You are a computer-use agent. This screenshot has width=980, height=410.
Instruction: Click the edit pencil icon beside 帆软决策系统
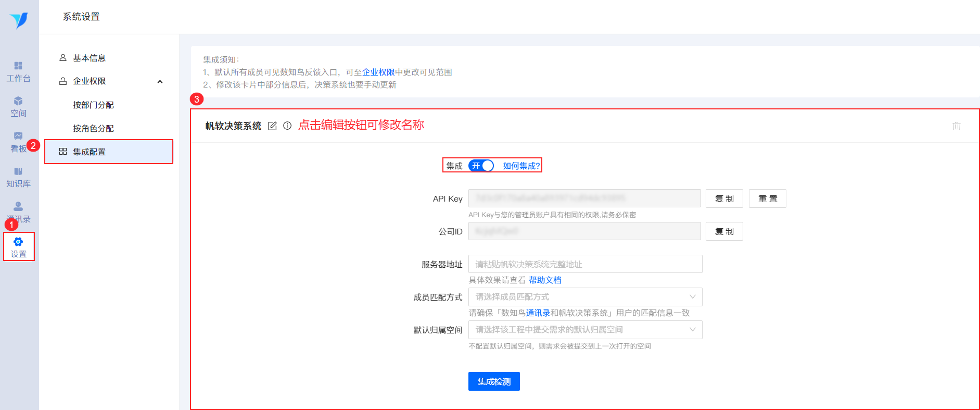pyautogui.click(x=272, y=126)
